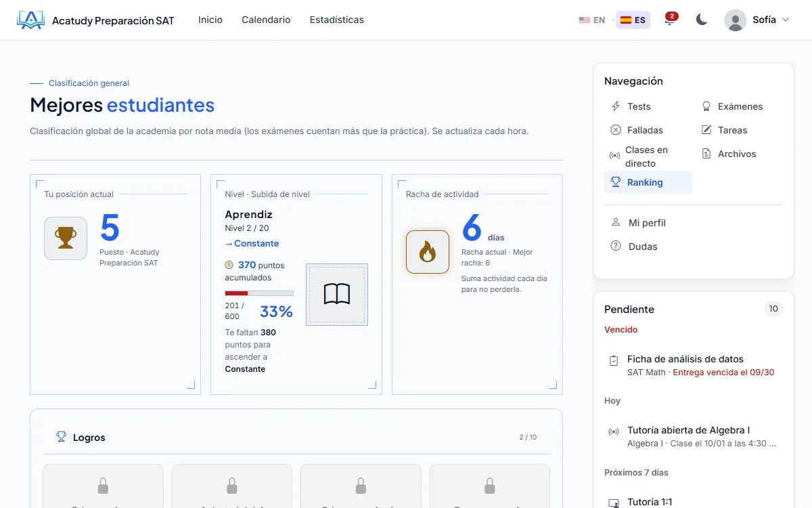Click the Exámenes medal icon

pyautogui.click(x=706, y=106)
